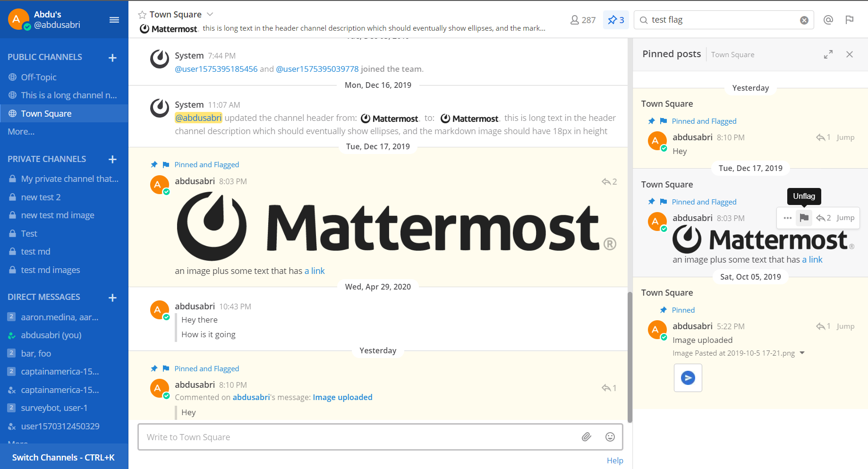Image resolution: width=868 pixels, height=469 pixels.
Task: Create a new public channel
Action: coord(112,58)
